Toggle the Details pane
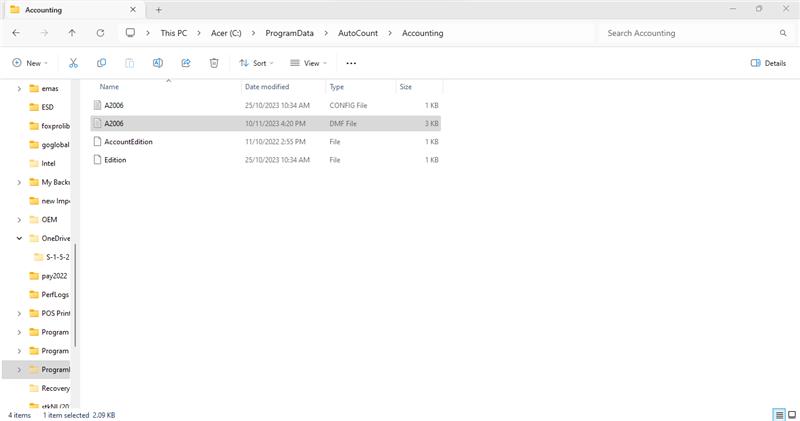The height and width of the screenshot is (421, 800). coord(768,63)
